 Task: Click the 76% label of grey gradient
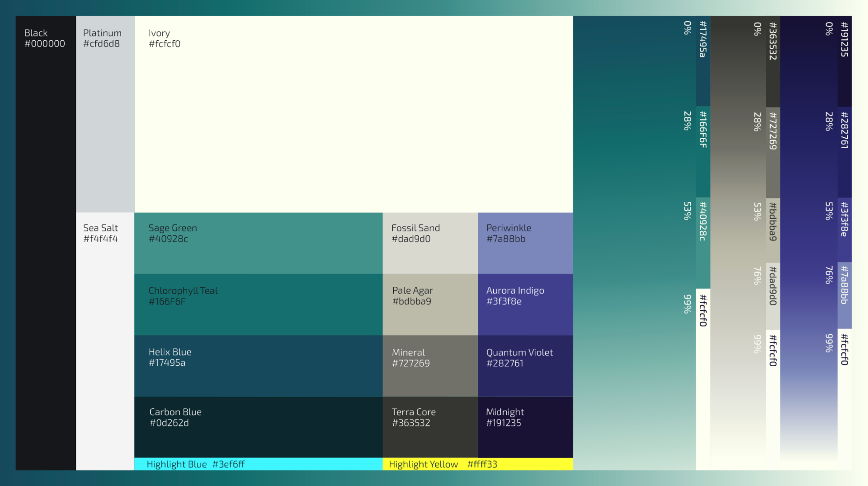coord(758,276)
